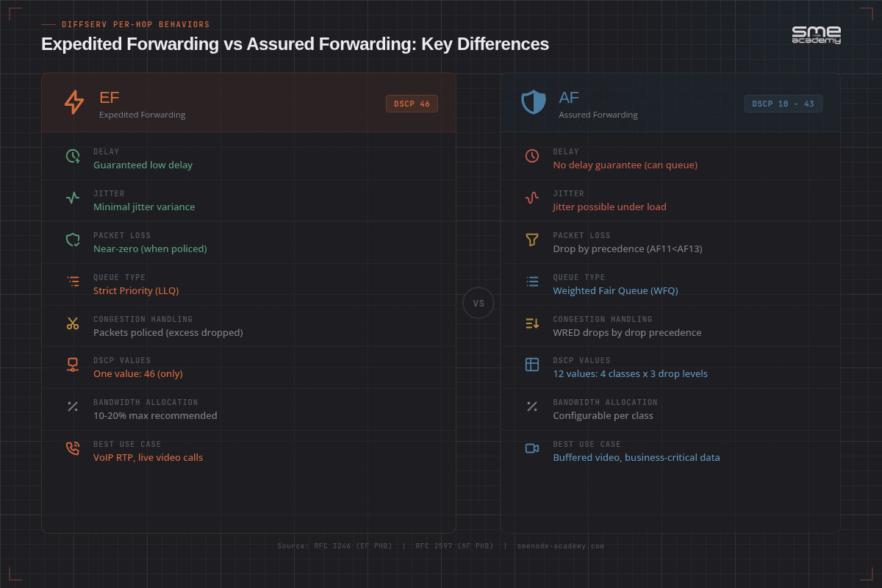The image size is (882, 588).
Task: Click the AF Packet Loss funnel icon
Action: pyautogui.click(x=532, y=240)
